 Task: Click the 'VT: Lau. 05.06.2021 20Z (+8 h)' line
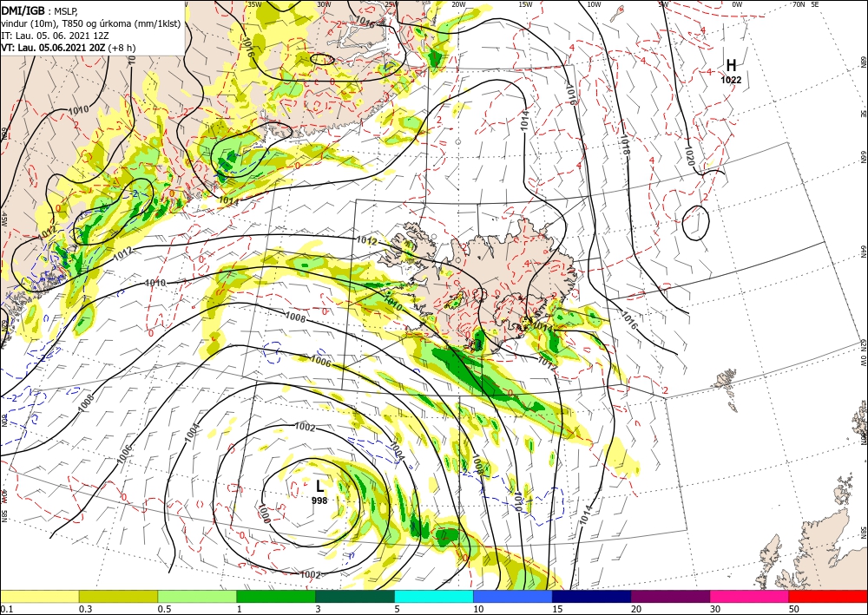click(x=68, y=48)
